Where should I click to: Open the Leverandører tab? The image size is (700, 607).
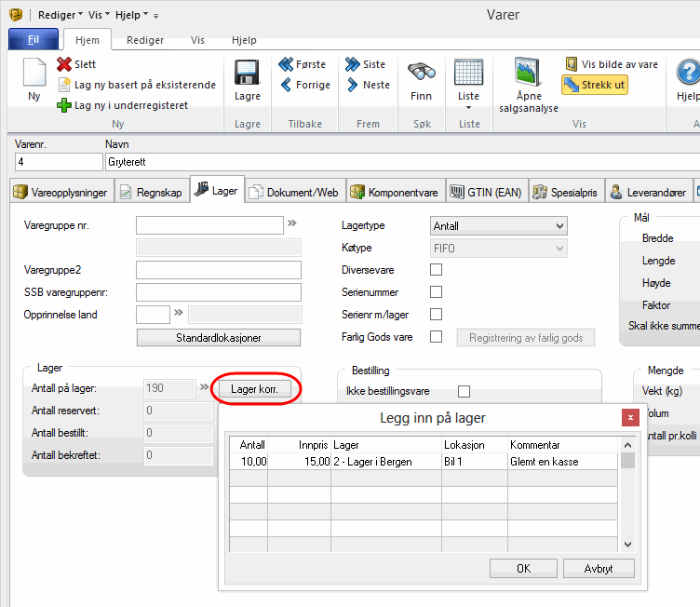(x=648, y=193)
